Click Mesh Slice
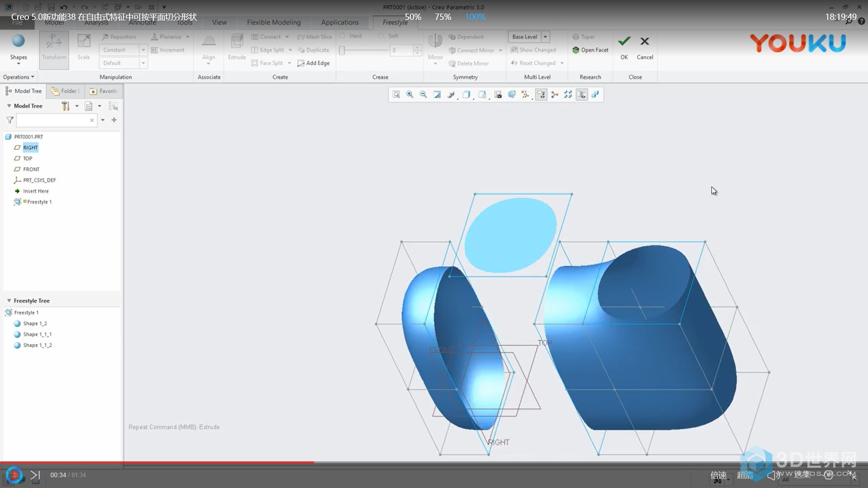This screenshot has width=868, height=488. click(315, 37)
